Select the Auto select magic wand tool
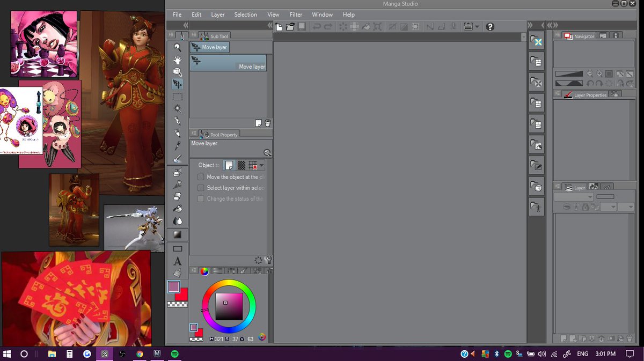 (x=177, y=109)
